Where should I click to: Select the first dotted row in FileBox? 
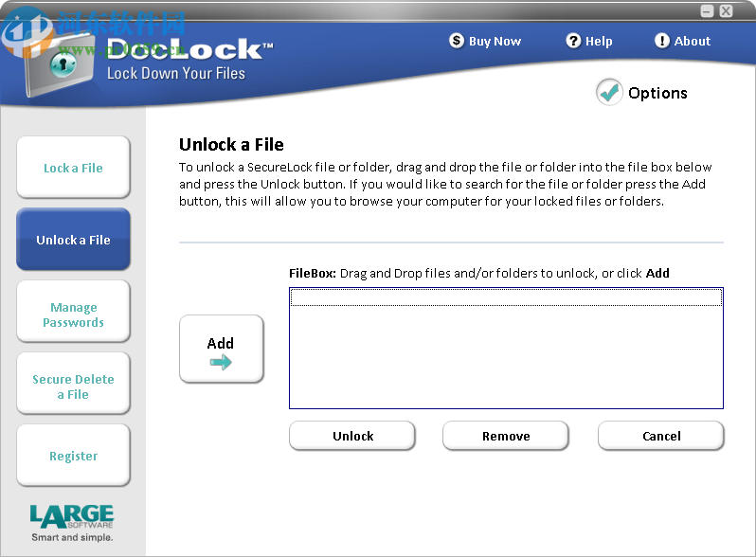click(506, 297)
